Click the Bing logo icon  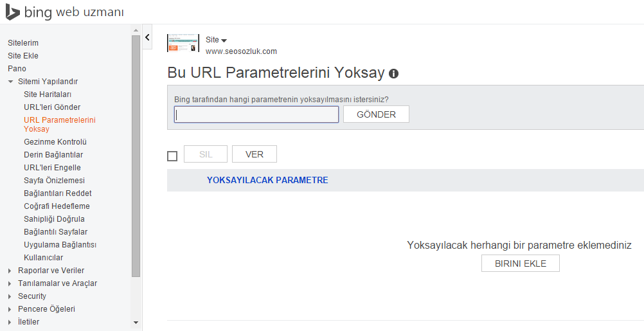[x=12, y=12]
